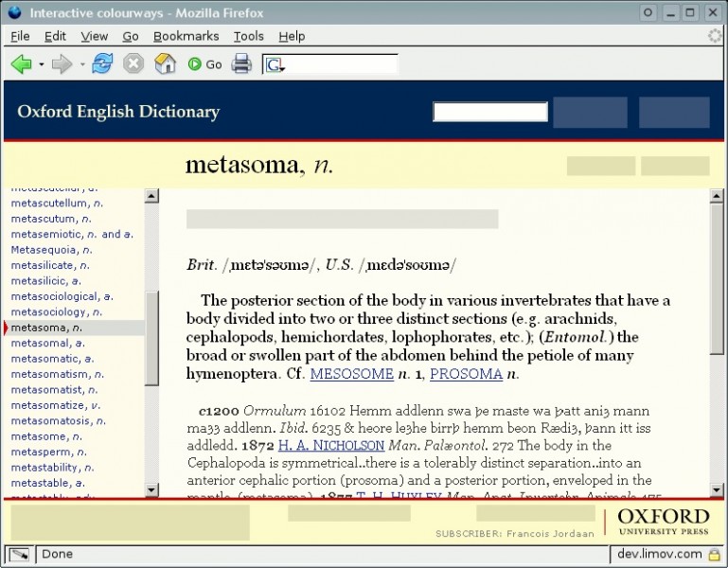Viewport: 728px width, 568px height.
Task: Go to the Home page icon
Action: pos(165,64)
